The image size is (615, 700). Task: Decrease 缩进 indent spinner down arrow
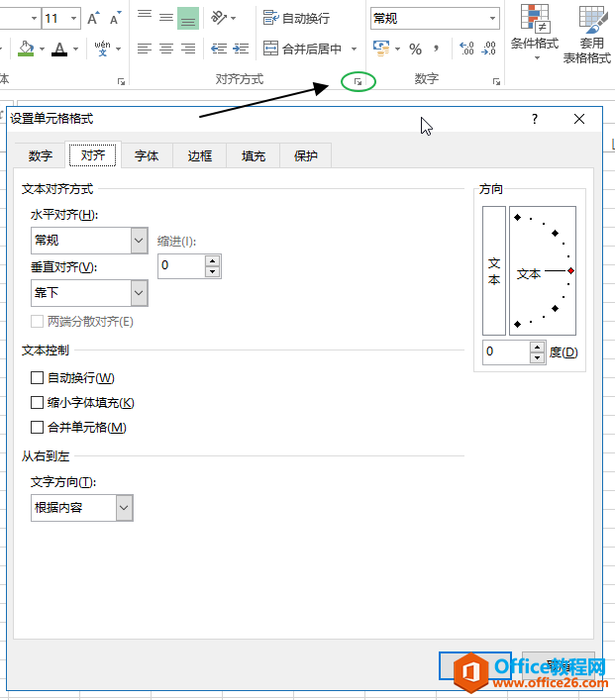tap(213, 271)
